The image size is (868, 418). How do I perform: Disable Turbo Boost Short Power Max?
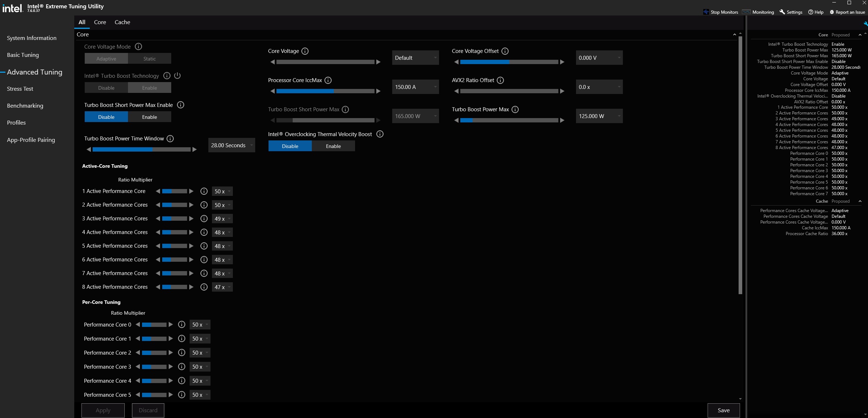[106, 117]
